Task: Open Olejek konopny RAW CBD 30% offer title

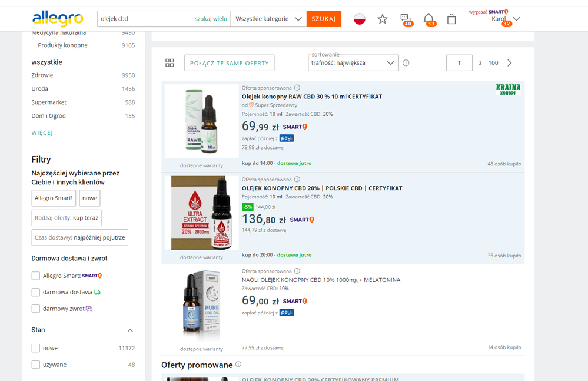Action: click(312, 97)
